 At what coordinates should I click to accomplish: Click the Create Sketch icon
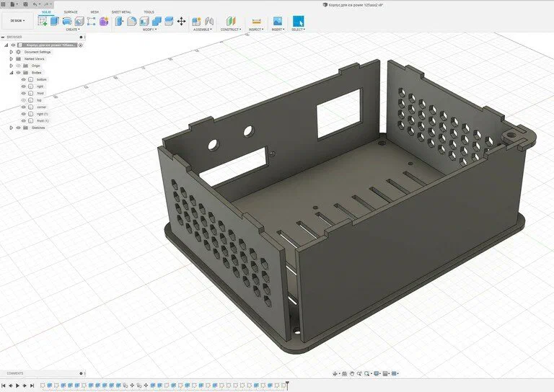43,21
